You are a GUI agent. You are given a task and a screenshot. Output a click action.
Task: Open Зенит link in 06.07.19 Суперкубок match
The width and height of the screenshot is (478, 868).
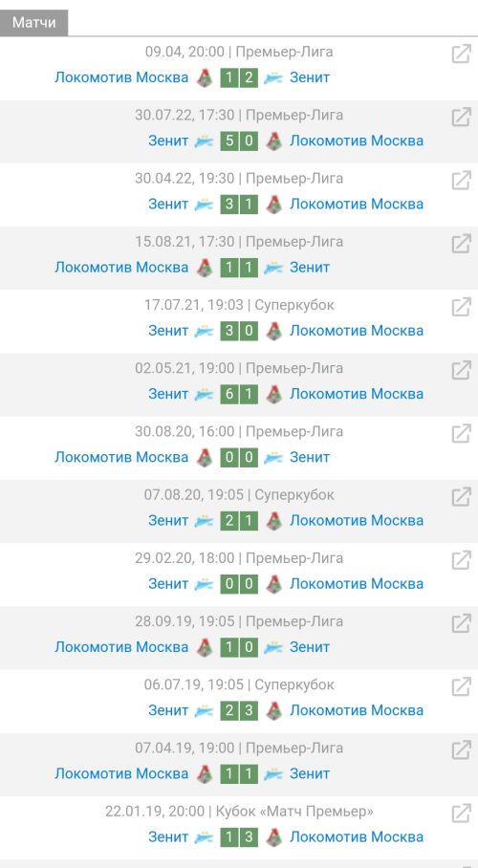(168, 710)
